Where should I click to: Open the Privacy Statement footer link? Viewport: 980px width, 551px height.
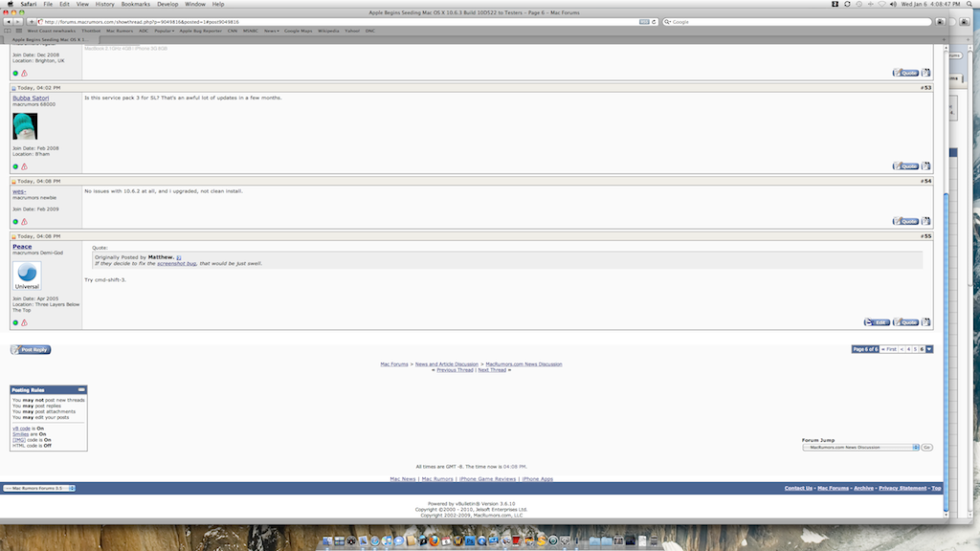pyautogui.click(x=902, y=488)
